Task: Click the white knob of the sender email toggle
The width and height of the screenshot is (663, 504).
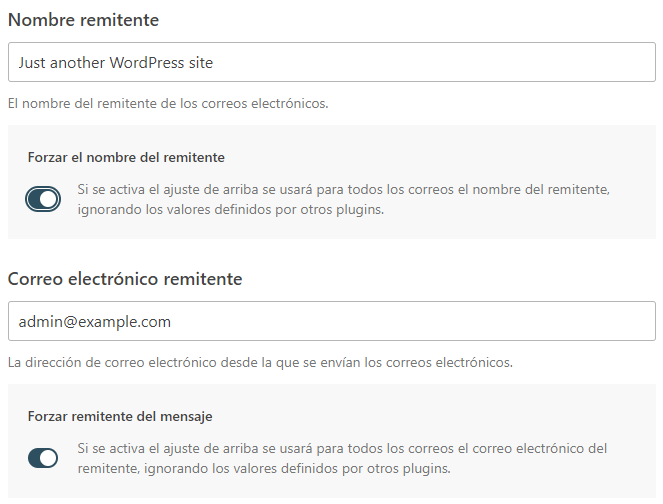Action: pos(49,458)
